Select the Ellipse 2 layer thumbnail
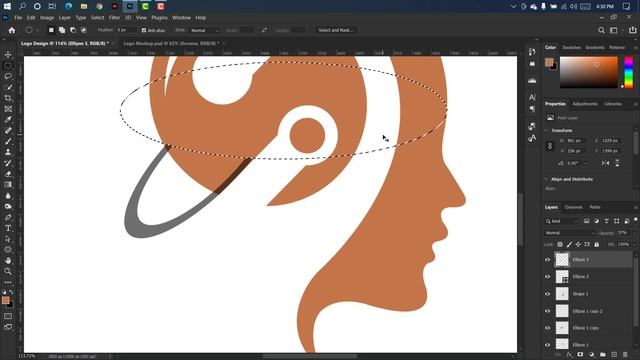This screenshot has width=640, height=360. [x=562, y=277]
